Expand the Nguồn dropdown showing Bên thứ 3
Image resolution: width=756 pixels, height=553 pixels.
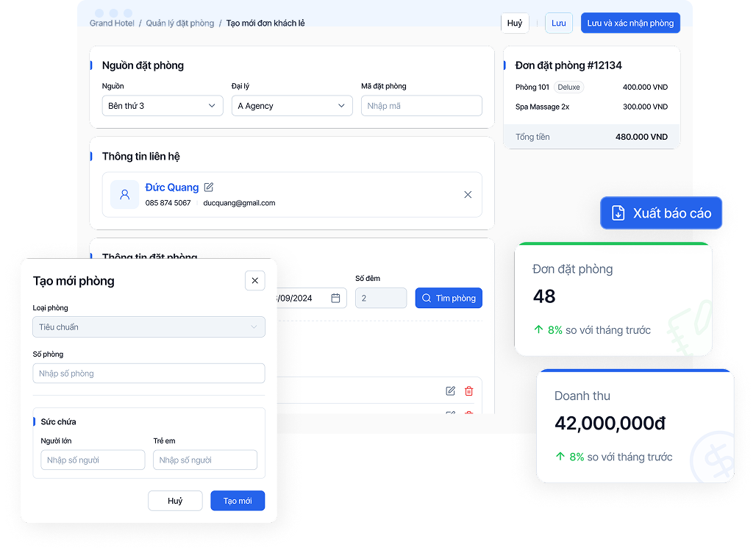[x=162, y=106]
